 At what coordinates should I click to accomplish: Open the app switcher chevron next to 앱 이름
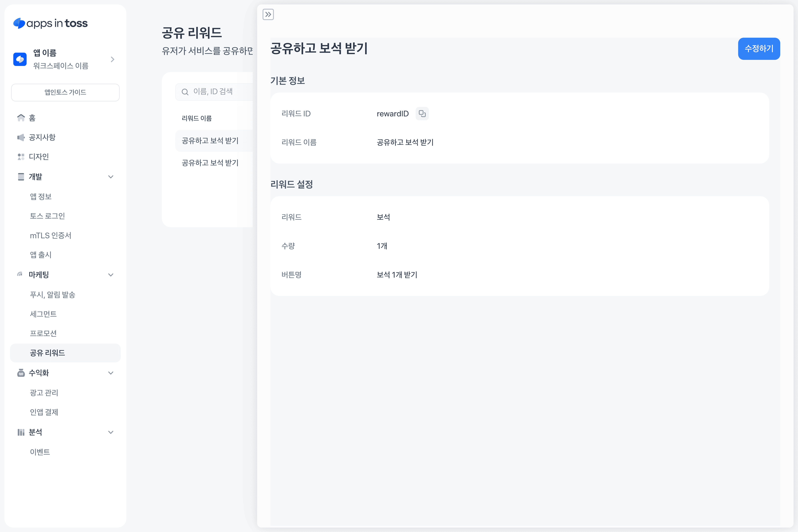112,59
